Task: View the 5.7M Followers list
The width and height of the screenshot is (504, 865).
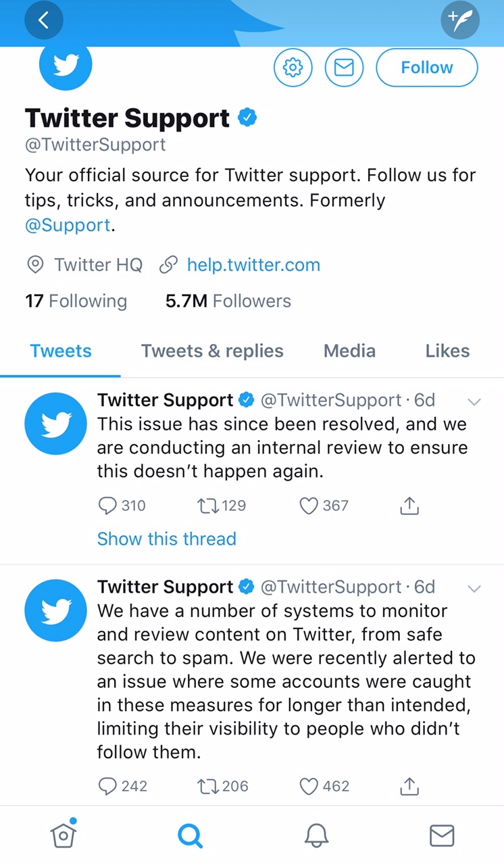Action: [x=228, y=301]
